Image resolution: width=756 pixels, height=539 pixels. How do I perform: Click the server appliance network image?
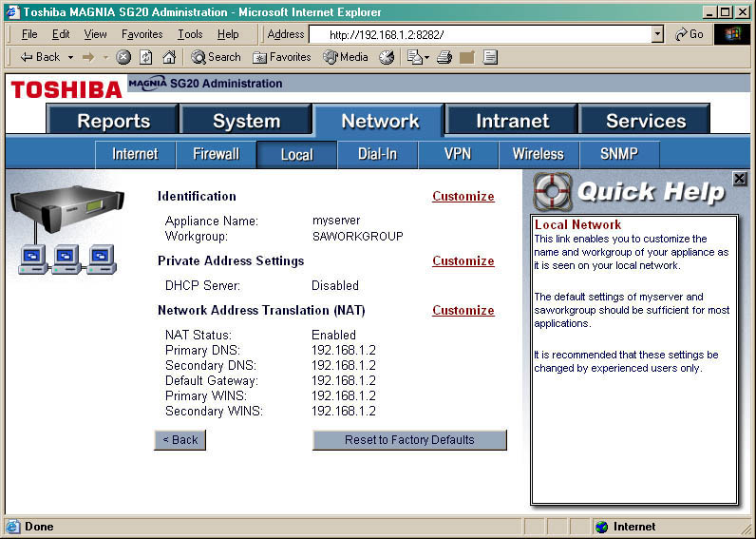pos(67,229)
